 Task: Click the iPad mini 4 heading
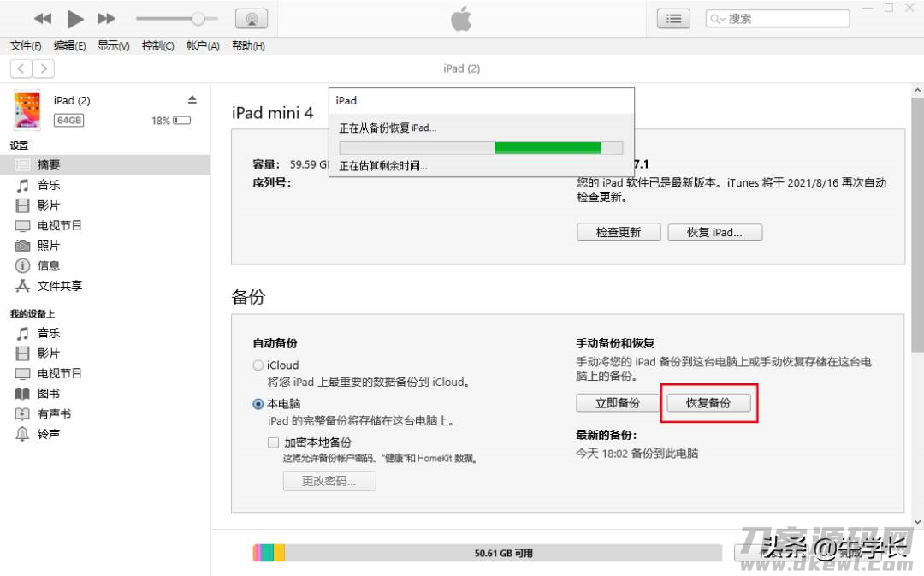(272, 113)
